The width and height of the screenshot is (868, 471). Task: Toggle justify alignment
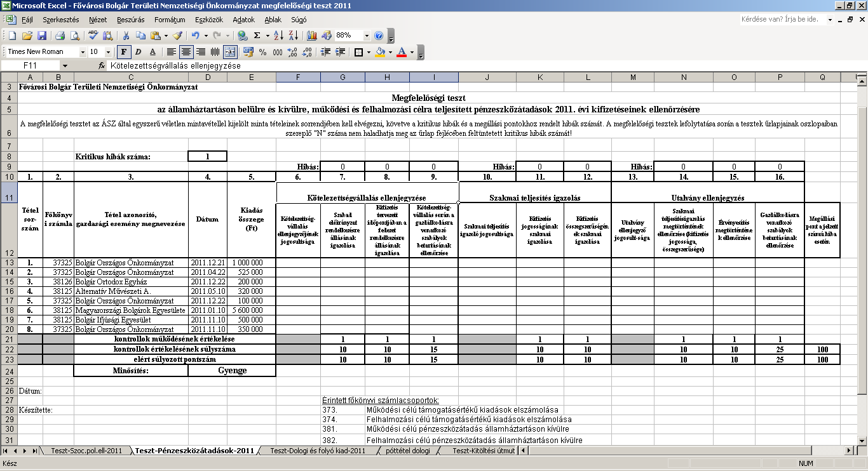[215, 52]
